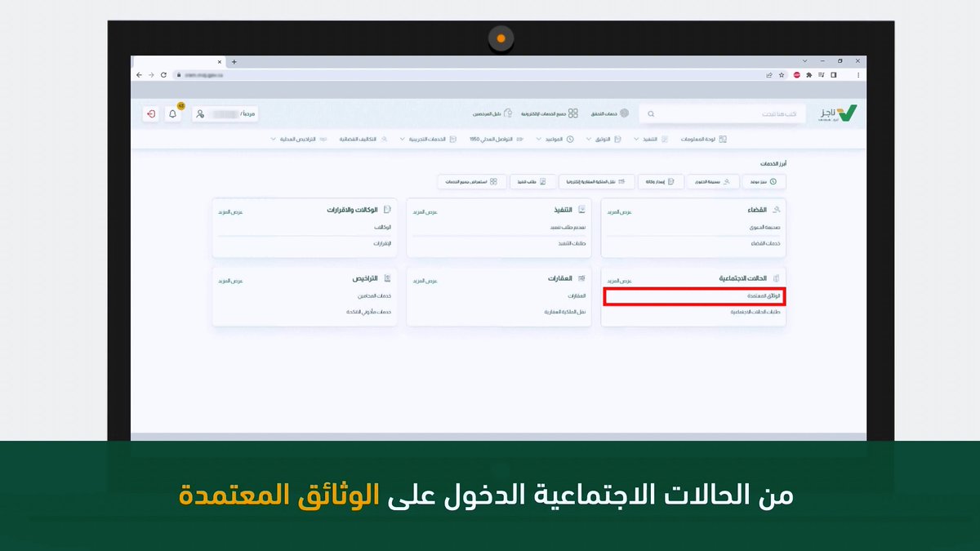This screenshot has height=551, width=980.
Task: Click عرض المزيد in الحالات الاجتماعية card
Action: (x=619, y=280)
